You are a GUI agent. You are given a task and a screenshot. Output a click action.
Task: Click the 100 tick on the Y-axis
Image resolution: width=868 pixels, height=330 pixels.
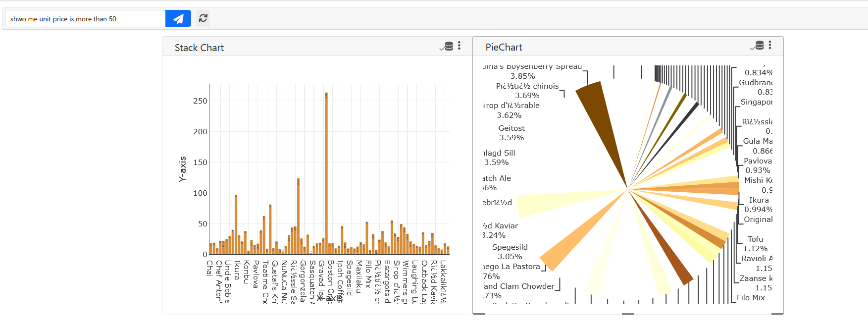pos(200,193)
